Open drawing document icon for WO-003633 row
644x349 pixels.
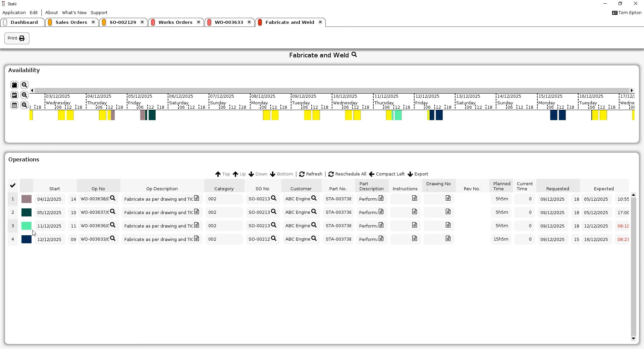click(x=448, y=239)
